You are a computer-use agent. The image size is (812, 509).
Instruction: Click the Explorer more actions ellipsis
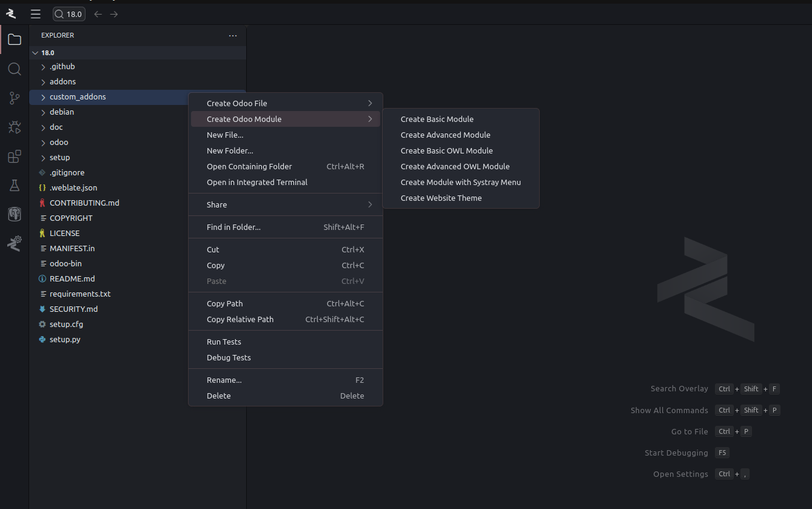click(x=233, y=36)
